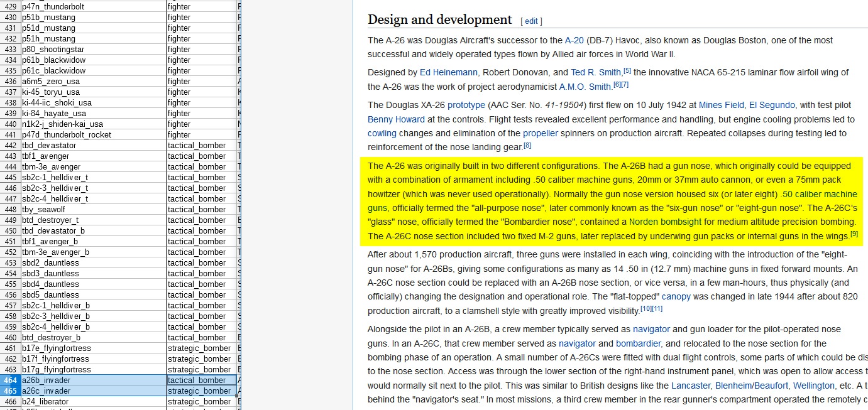Screen dimensions: 868x410
Task: Click strategic_bomber cell in row 461
Action: tap(201, 348)
